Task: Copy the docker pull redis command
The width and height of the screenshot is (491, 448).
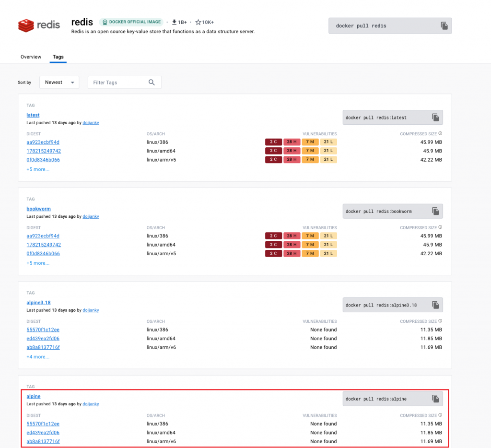Action: [444, 26]
